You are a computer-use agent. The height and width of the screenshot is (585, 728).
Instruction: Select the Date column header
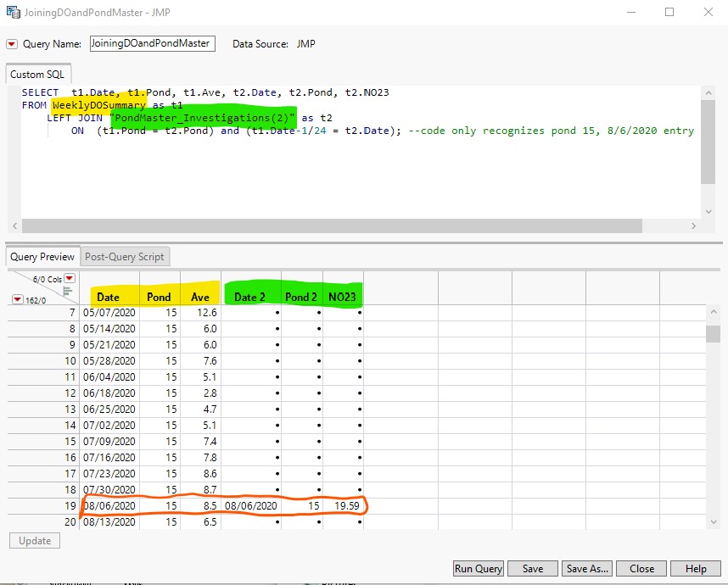click(109, 297)
